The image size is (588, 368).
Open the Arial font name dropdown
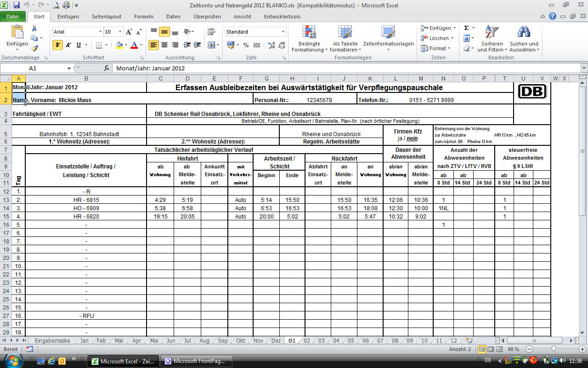(100, 32)
